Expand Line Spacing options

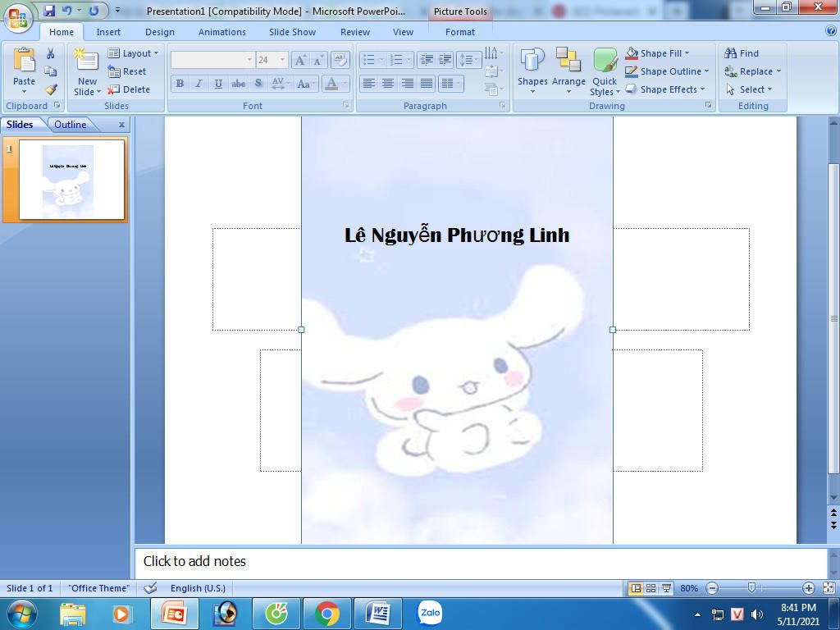pos(468,59)
